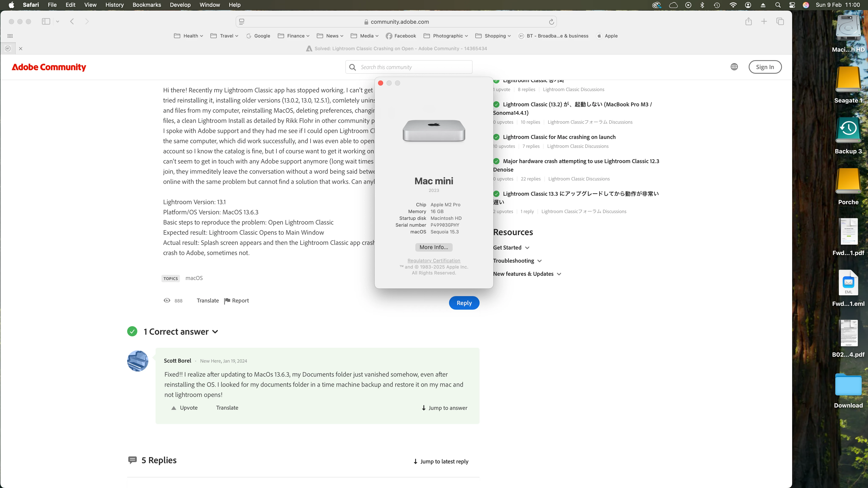Show the tab overview icon

coord(780,22)
